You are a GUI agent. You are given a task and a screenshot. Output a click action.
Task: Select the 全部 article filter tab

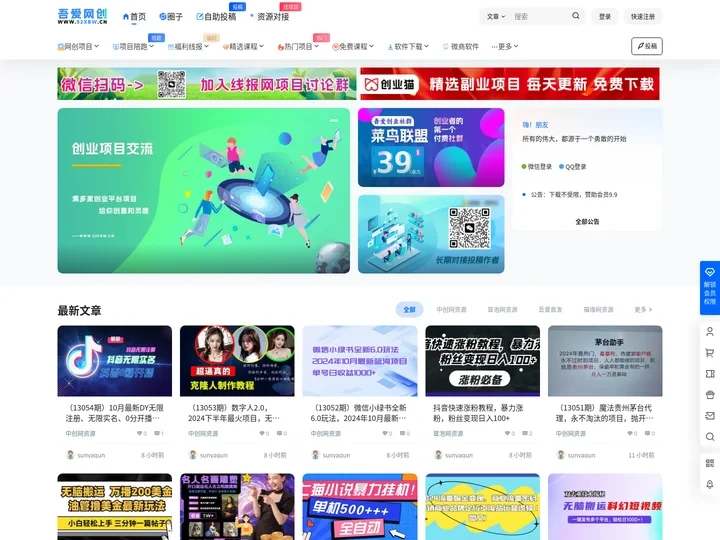pos(409,309)
